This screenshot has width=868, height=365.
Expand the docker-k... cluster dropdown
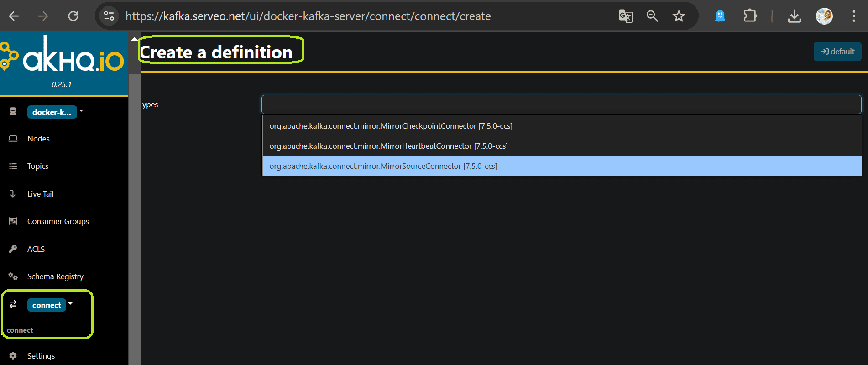coord(81,111)
